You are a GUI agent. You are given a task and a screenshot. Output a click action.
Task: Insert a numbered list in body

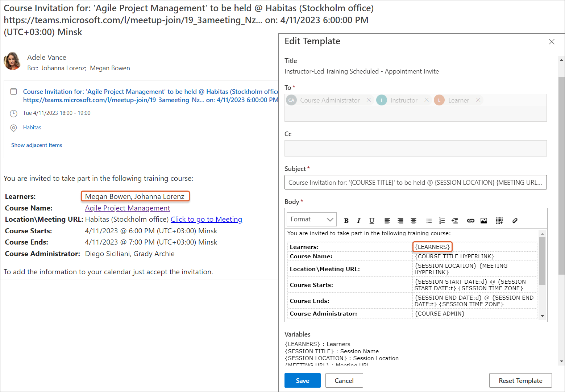pos(442,221)
